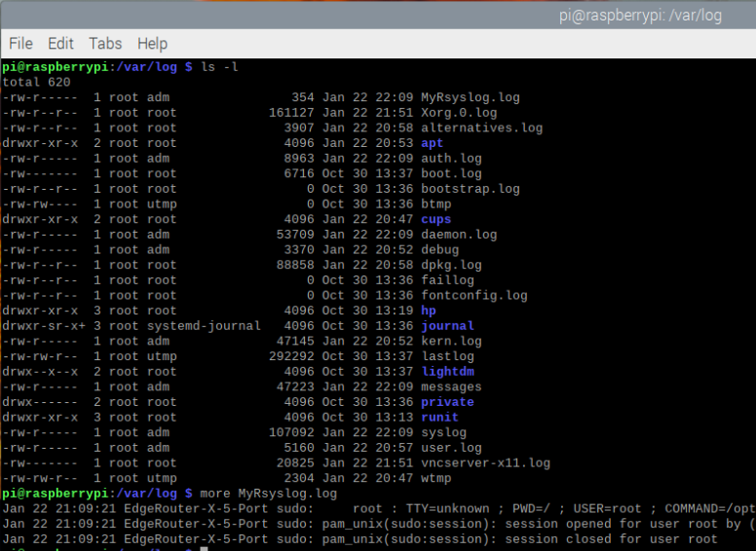Open the Help menu
The height and width of the screenshot is (551, 756).
[152, 44]
